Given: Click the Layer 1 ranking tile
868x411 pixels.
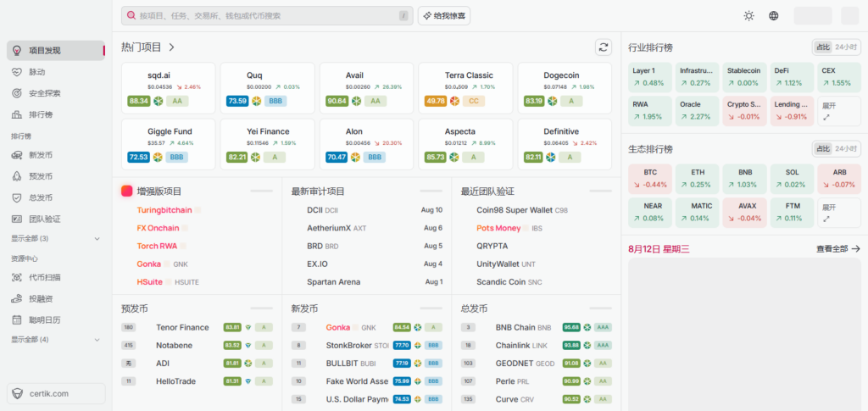Looking at the screenshot, I should 650,77.
